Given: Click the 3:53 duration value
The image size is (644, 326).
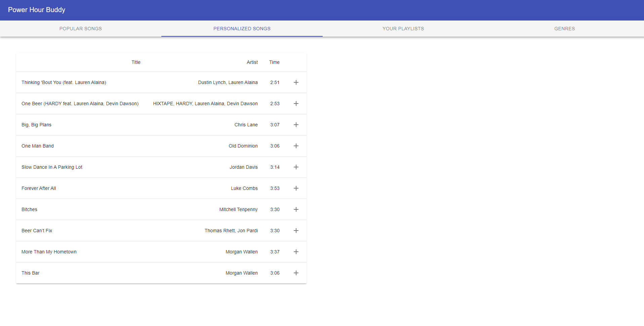Looking at the screenshot, I should pos(275,188).
